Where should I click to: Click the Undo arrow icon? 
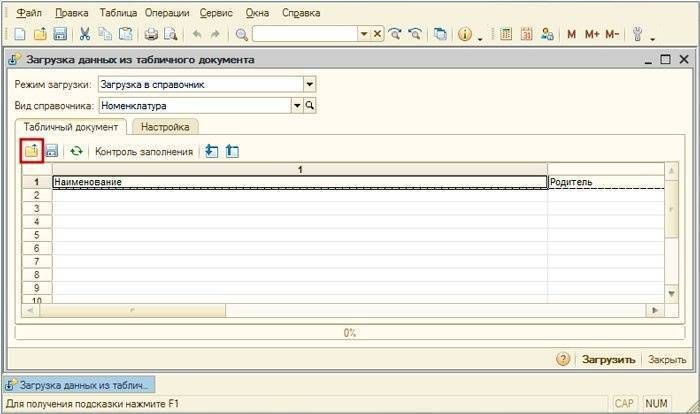(x=197, y=34)
